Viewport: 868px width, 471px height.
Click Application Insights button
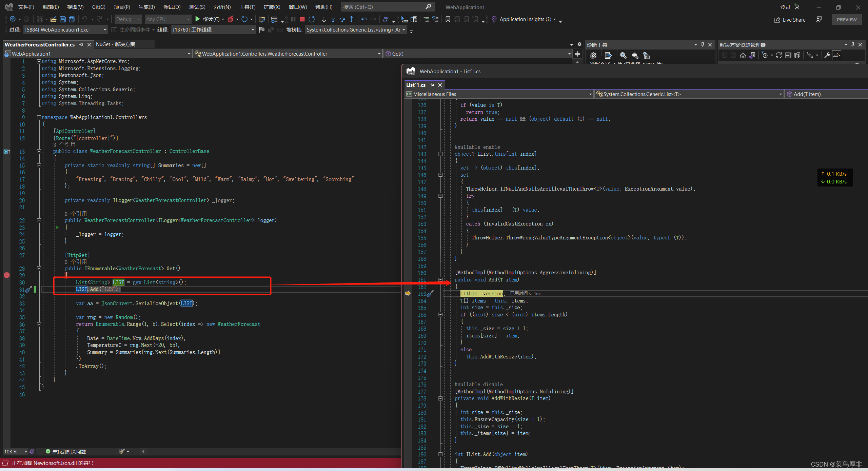[x=525, y=19]
